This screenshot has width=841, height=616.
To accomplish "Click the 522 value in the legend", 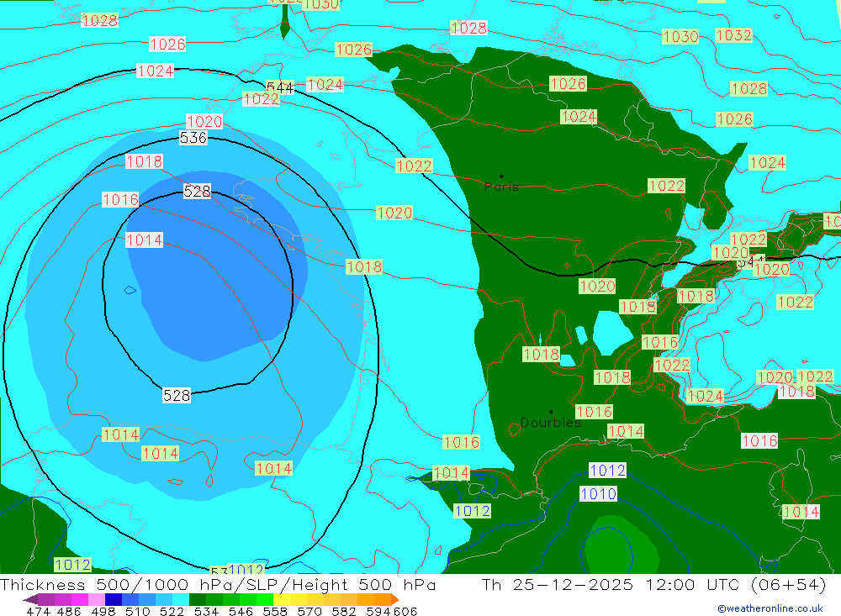I will [x=172, y=611].
